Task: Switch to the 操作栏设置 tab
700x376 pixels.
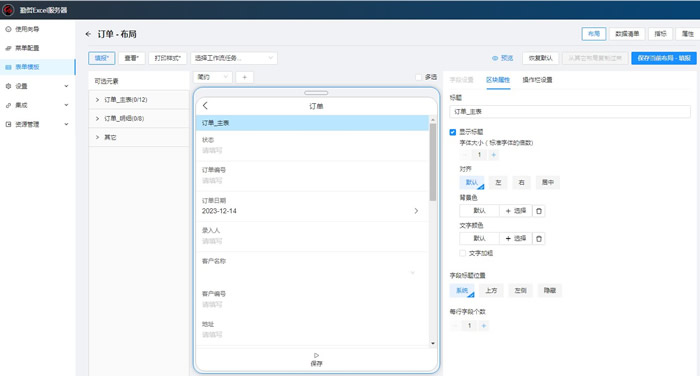Action: (x=537, y=80)
